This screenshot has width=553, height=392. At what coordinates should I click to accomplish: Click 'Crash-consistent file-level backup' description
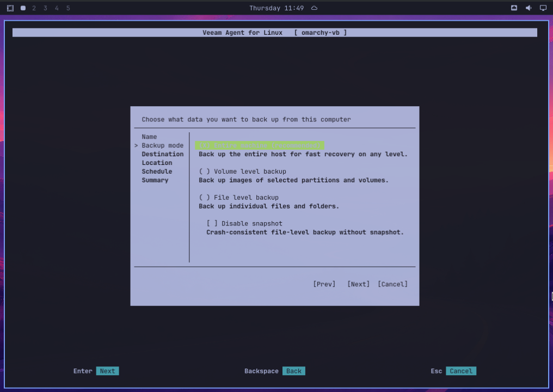point(305,232)
